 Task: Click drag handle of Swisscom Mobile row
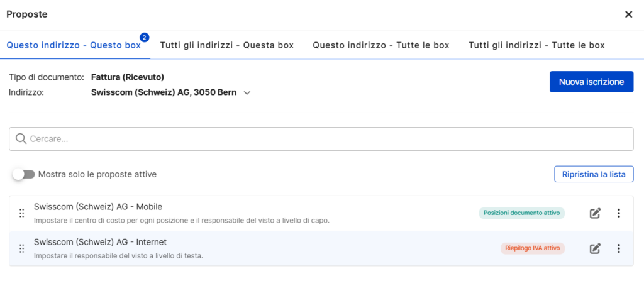(x=21, y=213)
